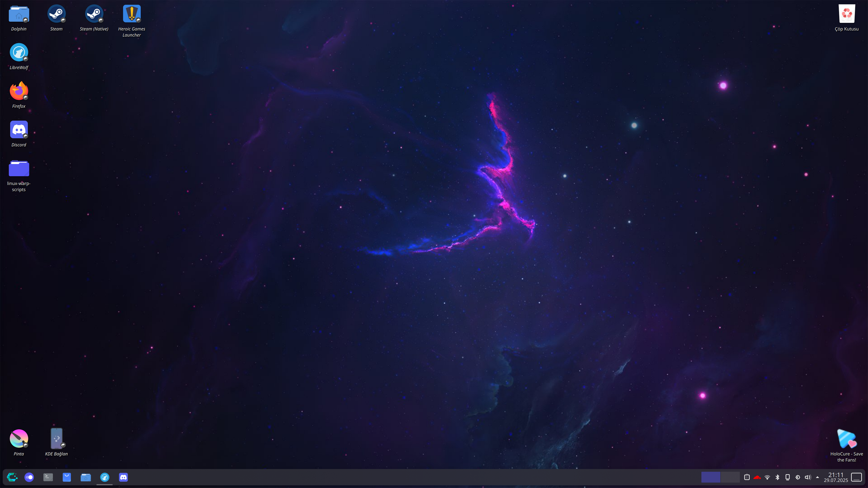Select the linux-warp-scripts folder

tap(19, 176)
